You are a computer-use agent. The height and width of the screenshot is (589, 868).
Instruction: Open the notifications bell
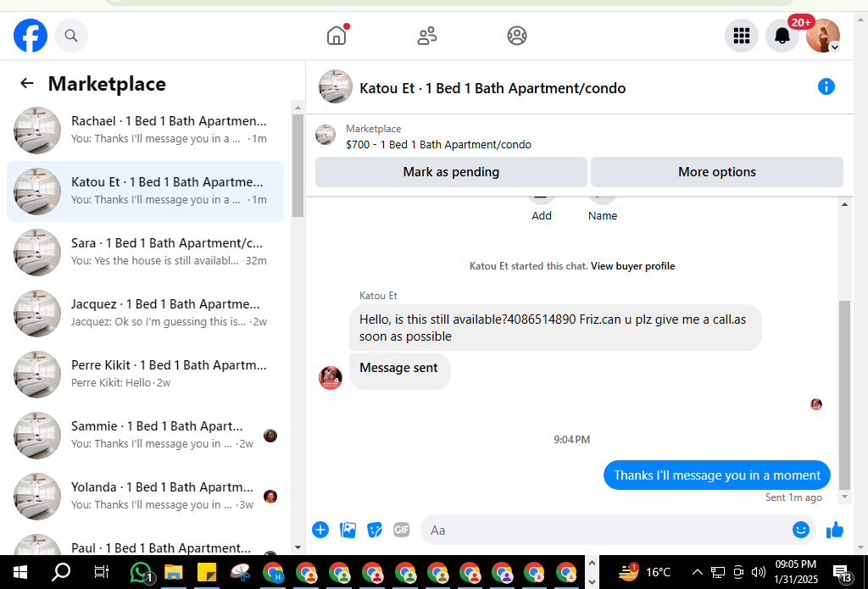tap(782, 36)
